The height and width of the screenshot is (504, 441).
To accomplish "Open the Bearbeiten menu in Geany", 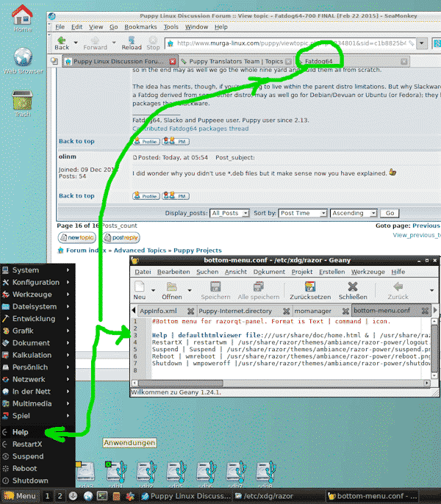I will coord(173,272).
